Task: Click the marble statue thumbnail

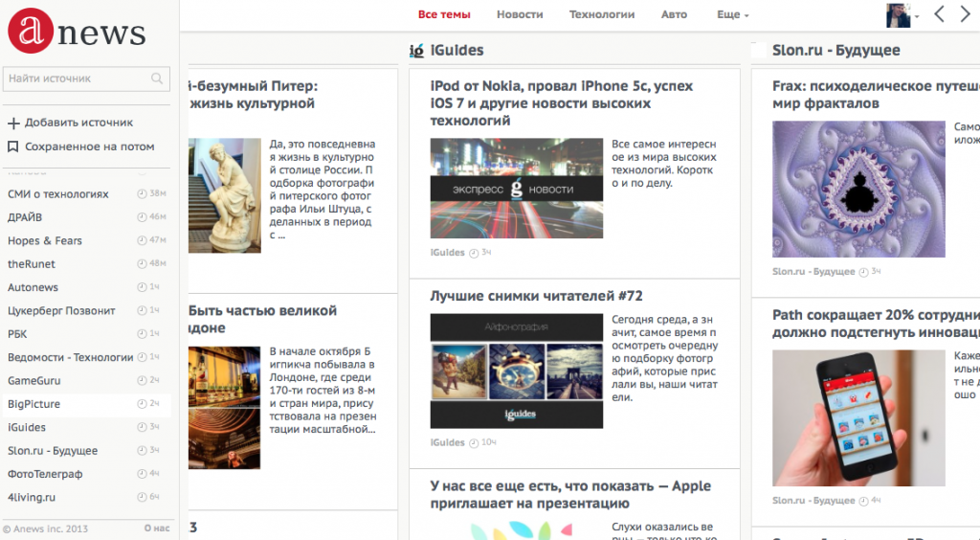Action: coord(225,195)
